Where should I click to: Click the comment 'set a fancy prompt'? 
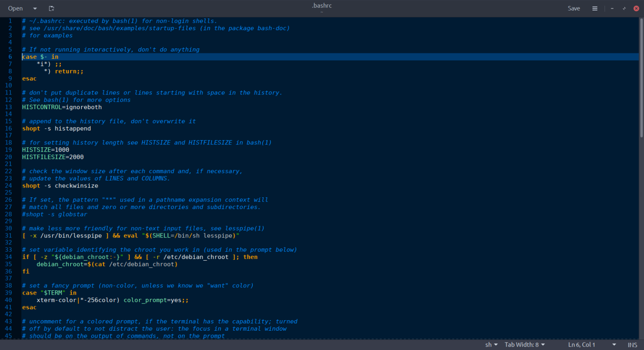[x=138, y=285]
